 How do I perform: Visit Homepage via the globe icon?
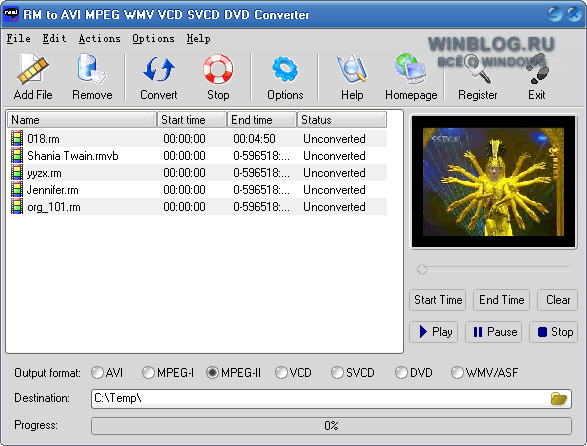click(411, 69)
